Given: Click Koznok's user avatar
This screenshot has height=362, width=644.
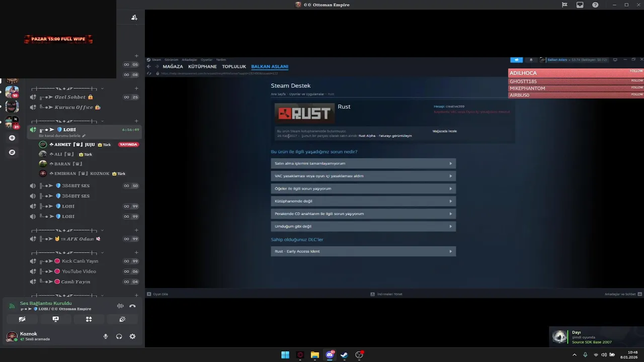Looking at the screenshot, I should [11, 336].
